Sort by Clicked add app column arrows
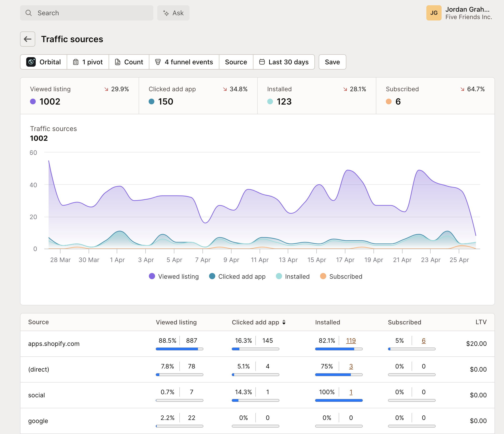504x434 pixels. 284,322
